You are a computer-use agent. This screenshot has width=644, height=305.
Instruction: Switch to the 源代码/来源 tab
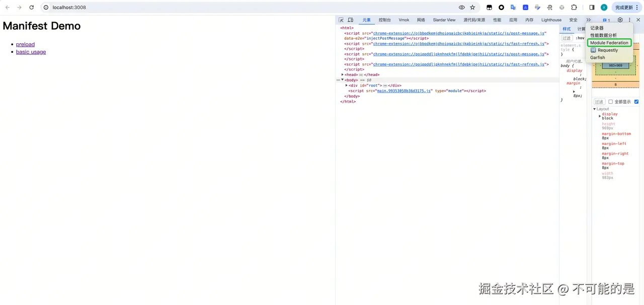click(474, 20)
